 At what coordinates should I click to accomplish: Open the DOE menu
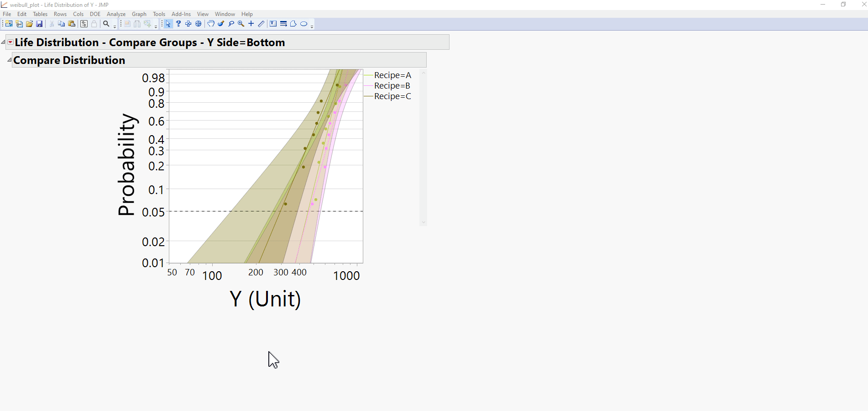(x=95, y=14)
